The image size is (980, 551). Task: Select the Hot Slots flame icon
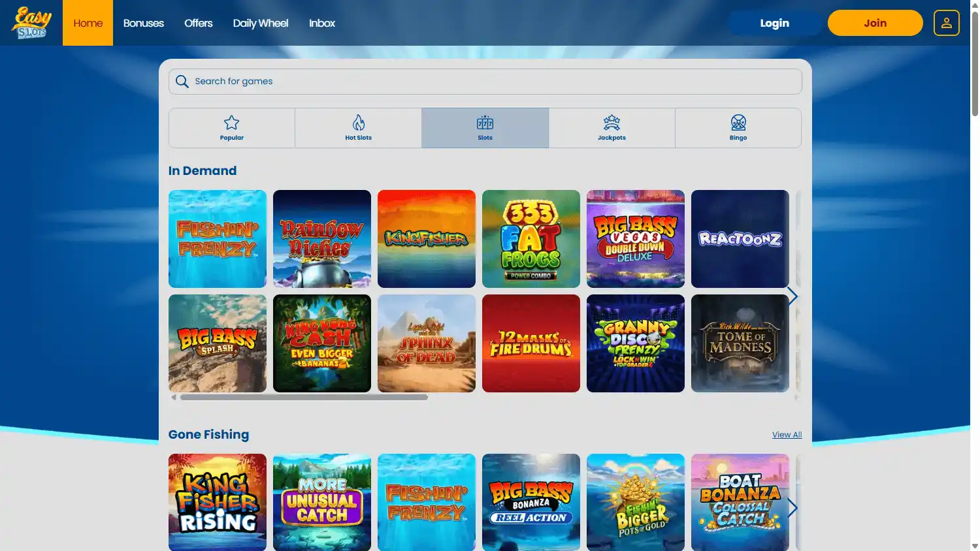(x=359, y=123)
